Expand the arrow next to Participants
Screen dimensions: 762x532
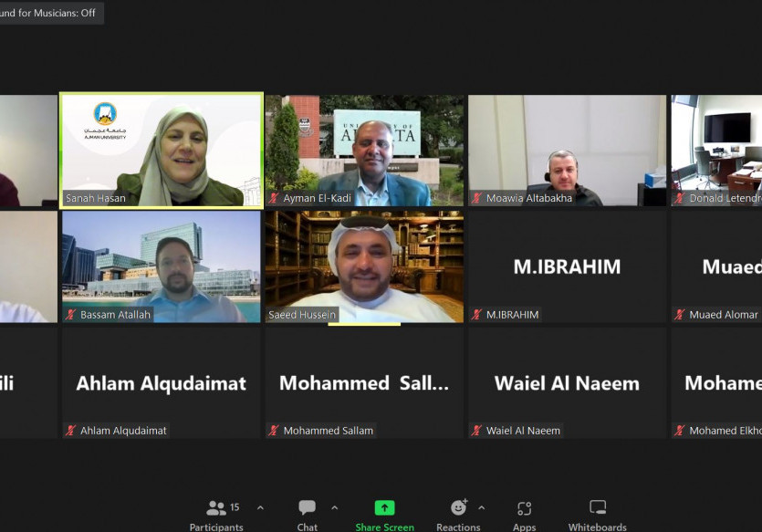point(260,507)
